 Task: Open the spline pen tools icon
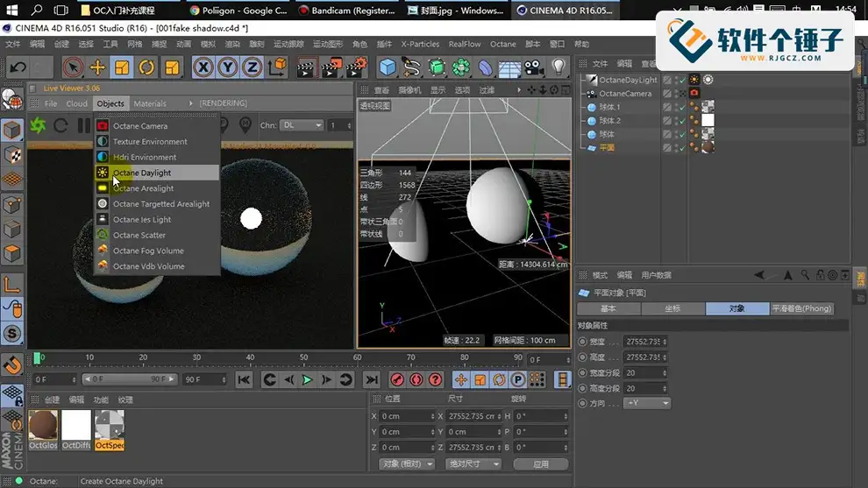tap(412, 67)
